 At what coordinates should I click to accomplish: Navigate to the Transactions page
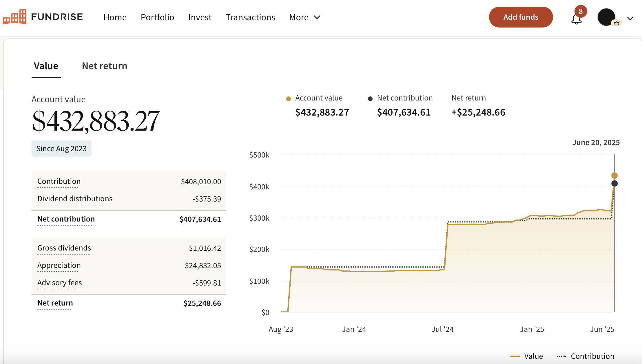[x=251, y=17]
